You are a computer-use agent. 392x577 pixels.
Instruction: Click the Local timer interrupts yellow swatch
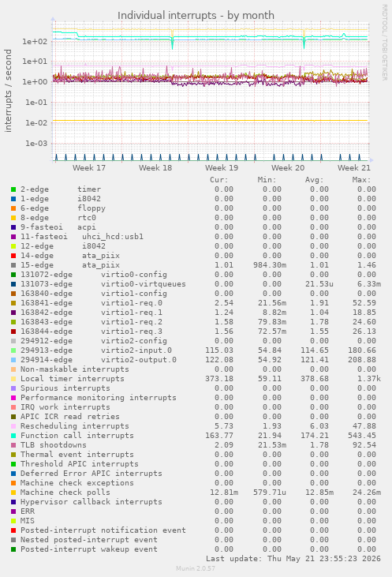click(x=13, y=379)
